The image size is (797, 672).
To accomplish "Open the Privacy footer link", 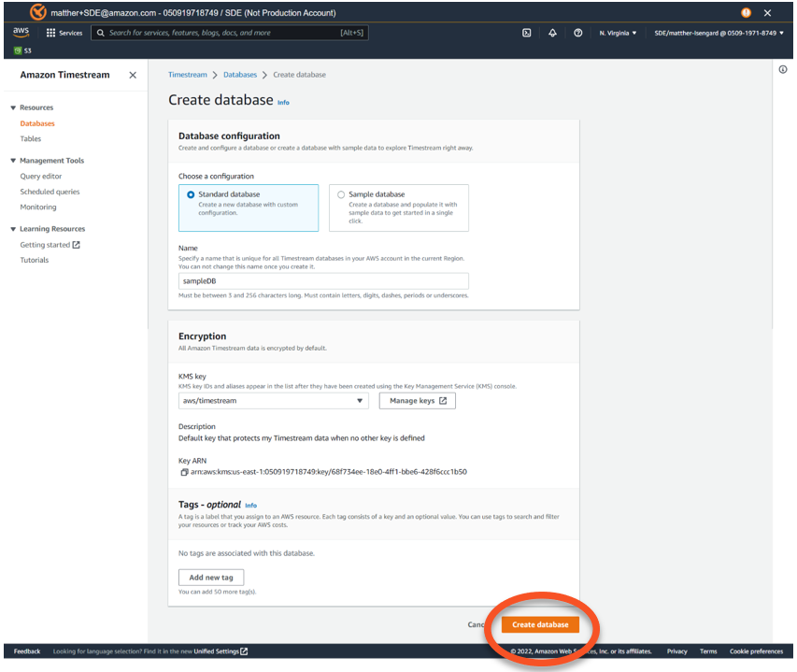I will (677, 651).
